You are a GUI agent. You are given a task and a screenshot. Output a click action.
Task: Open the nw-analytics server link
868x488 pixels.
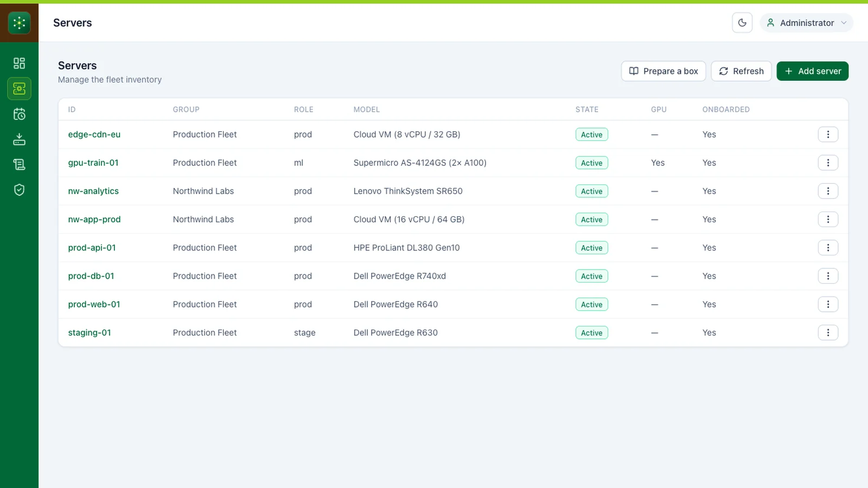pos(93,191)
